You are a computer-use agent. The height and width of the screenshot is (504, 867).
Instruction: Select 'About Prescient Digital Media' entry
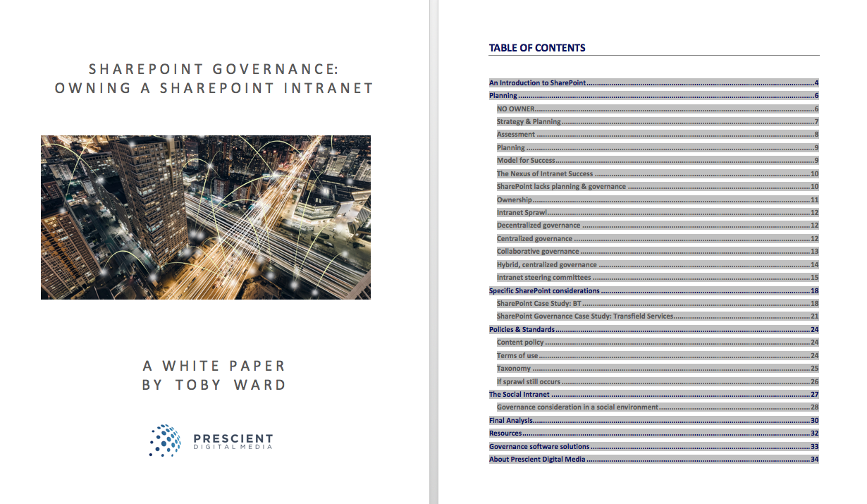tap(653, 460)
